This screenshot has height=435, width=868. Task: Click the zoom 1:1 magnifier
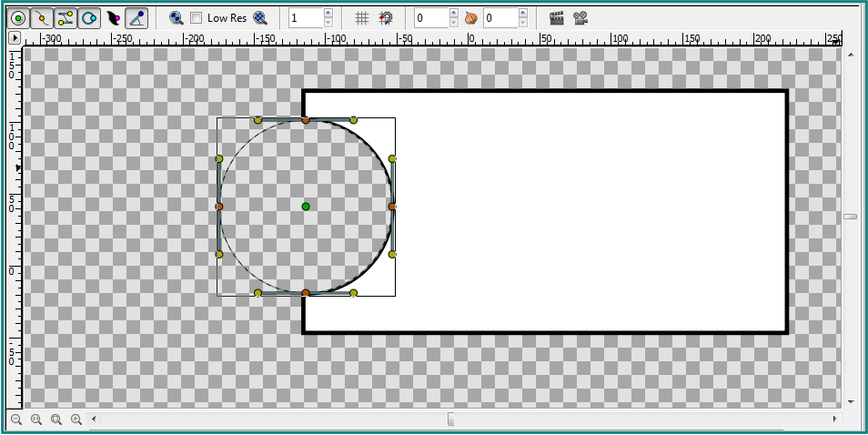(x=36, y=420)
